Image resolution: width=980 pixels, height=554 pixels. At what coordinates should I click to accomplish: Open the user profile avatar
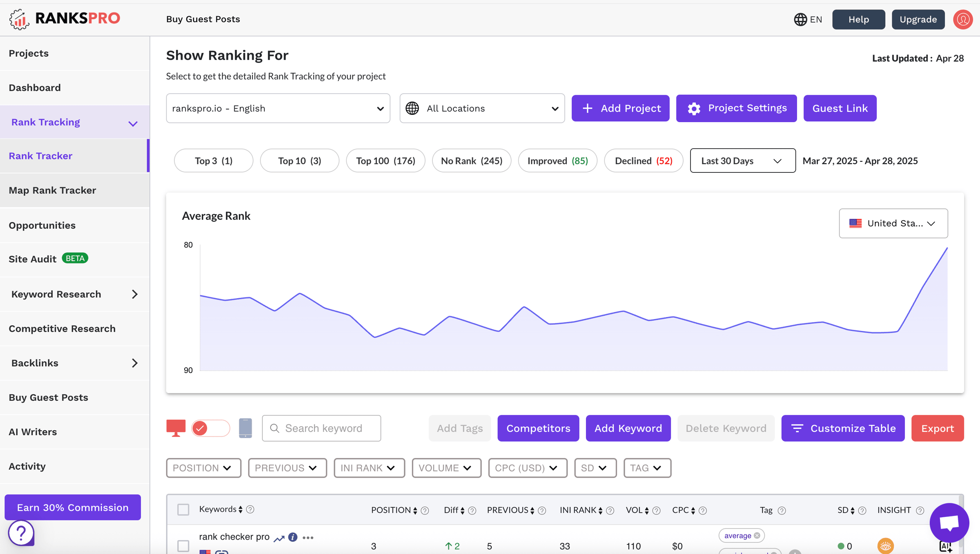click(x=963, y=19)
